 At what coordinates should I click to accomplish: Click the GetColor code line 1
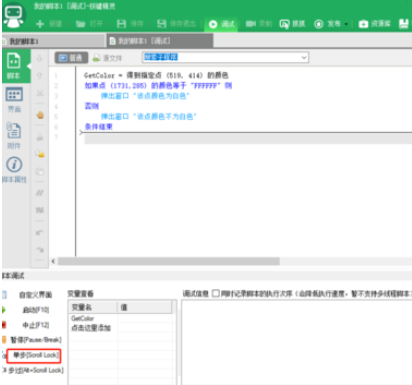(x=156, y=75)
